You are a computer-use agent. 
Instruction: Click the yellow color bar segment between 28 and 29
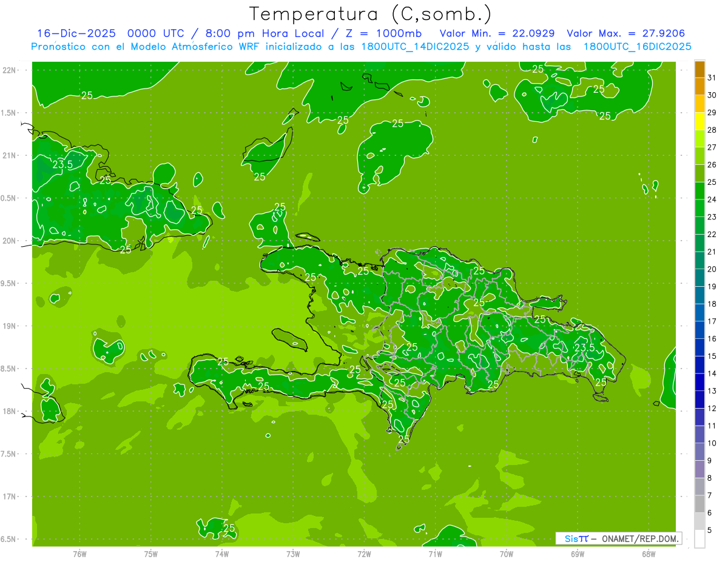pos(699,121)
